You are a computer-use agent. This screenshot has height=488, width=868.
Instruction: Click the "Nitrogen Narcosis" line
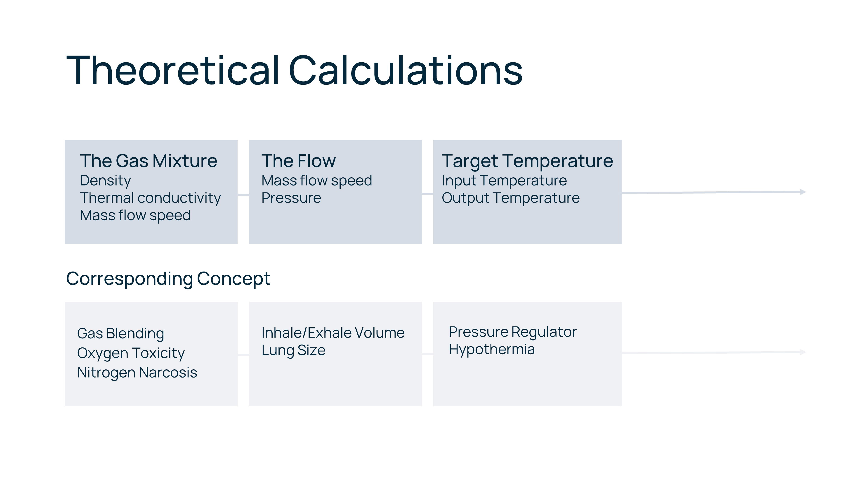coord(137,373)
